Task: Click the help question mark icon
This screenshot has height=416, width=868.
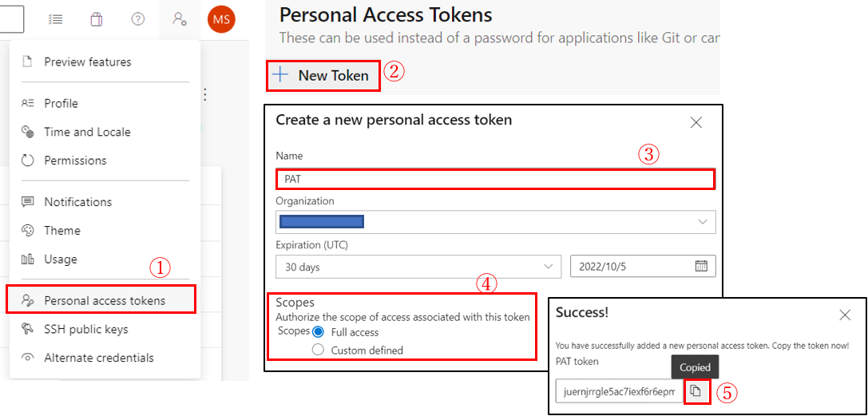Action: click(x=138, y=19)
